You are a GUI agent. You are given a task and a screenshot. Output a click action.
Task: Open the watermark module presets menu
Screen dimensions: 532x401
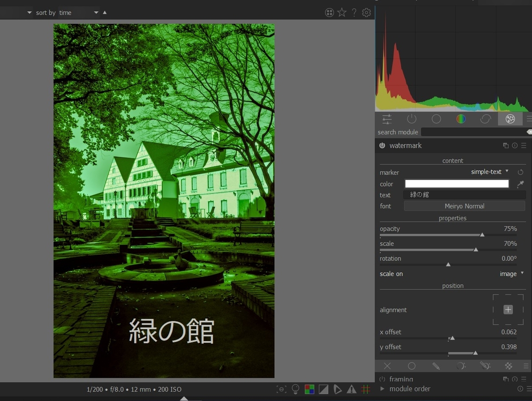pyautogui.click(x=524, y=145)
